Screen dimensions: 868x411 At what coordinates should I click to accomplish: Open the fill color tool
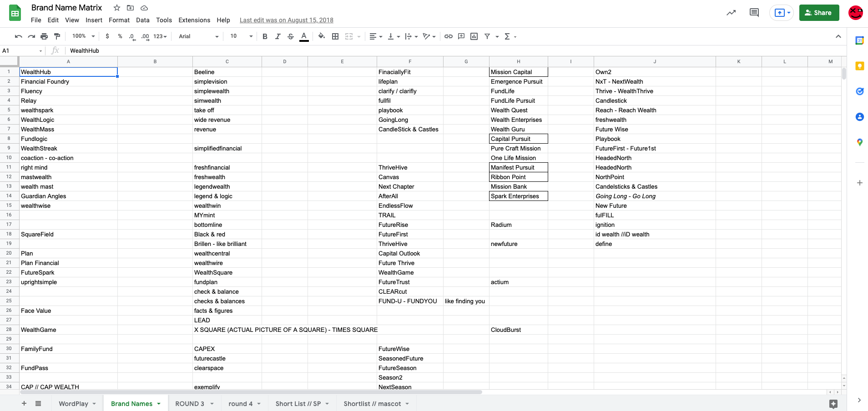point(321,36)
